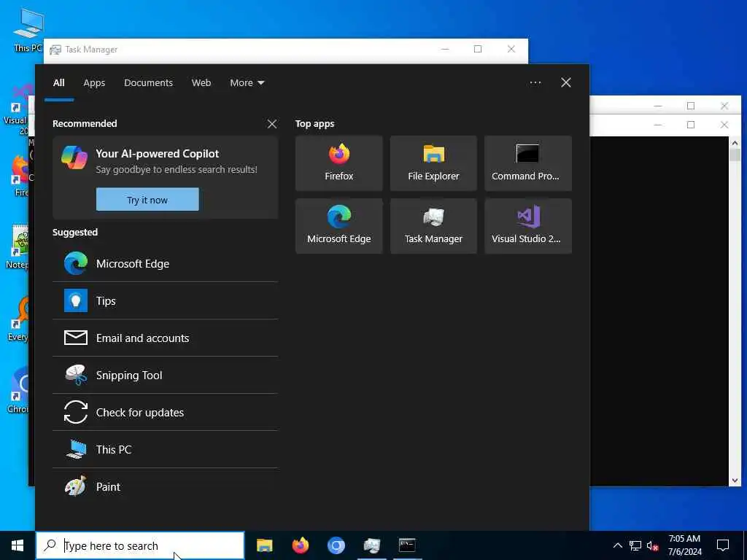This screenshot has width=747, height=560.
Task: Open File Explorer from Top apps
Action: tap(433, 163)
